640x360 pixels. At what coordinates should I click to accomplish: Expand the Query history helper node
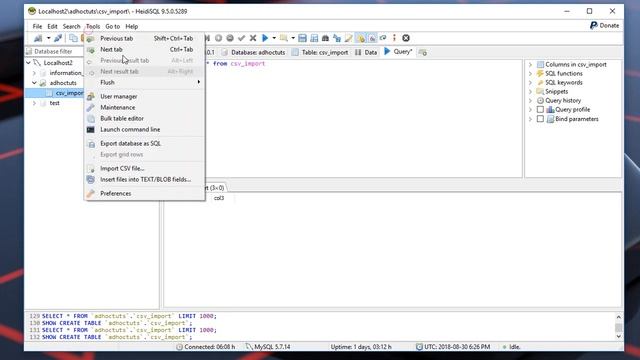point(530,100)
